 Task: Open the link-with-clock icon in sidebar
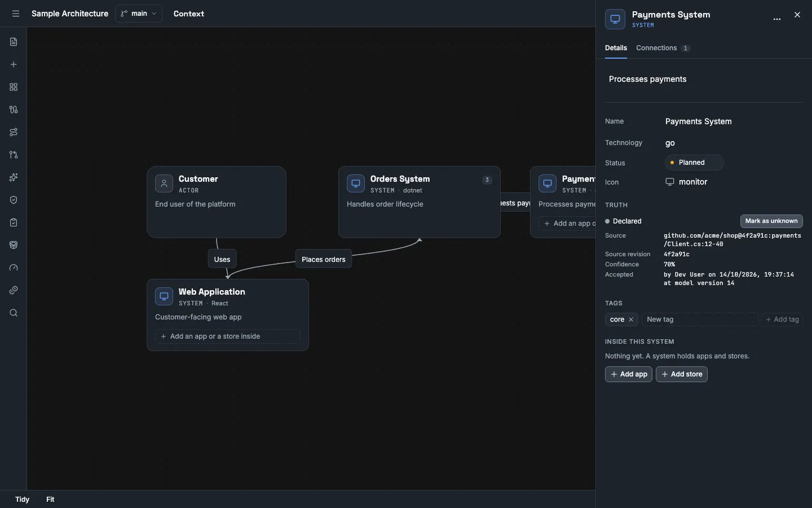[14, 290]
